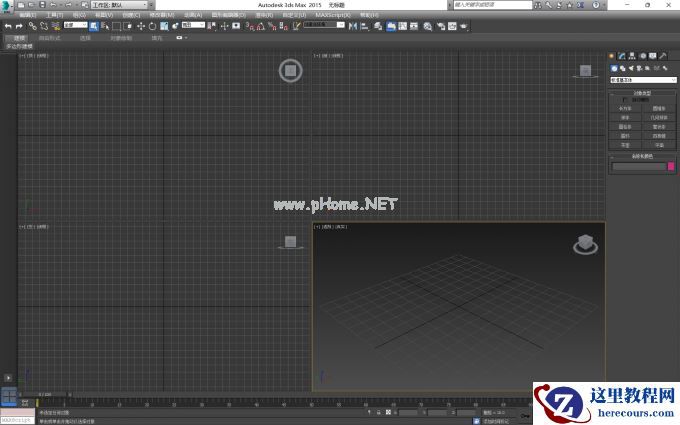Collapse the 名称和颜色 rollout
680x425 pixels.
tap(643, 156)
